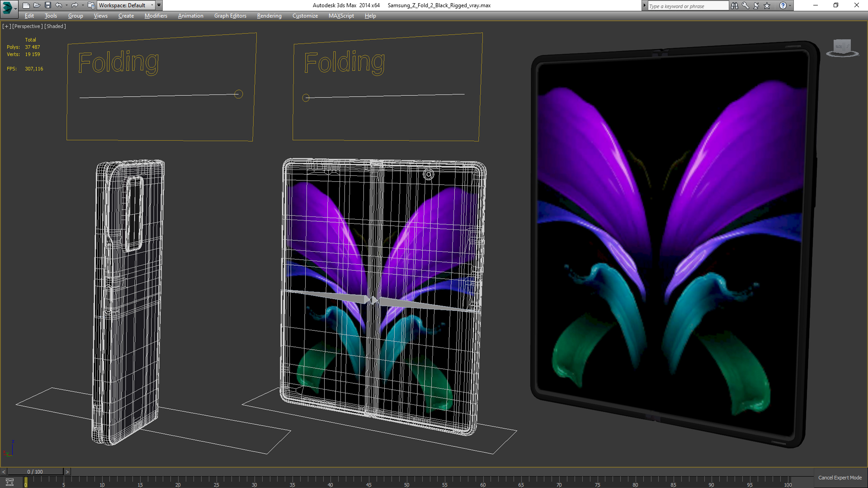Step to next frame with > button

click(x=67, y=472)
